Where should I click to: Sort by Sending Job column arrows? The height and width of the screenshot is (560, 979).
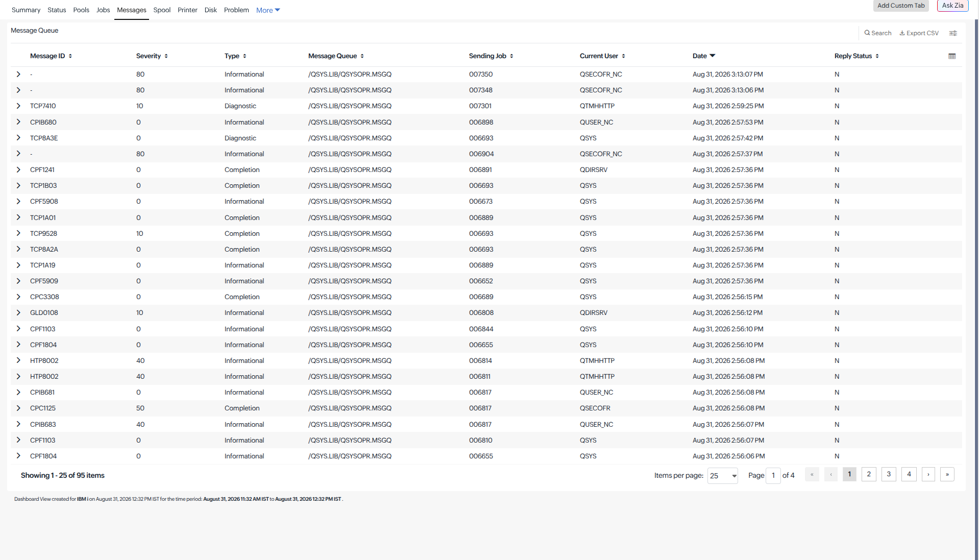(x=511, y=56)
